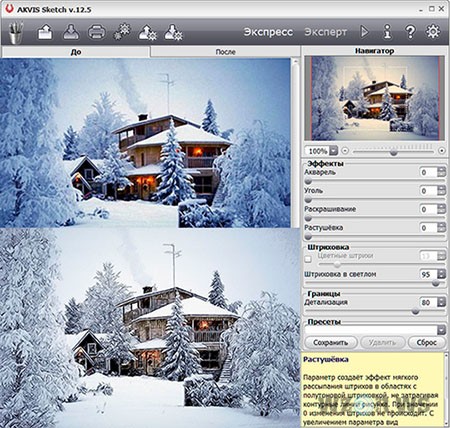Open program info icon
Screen dimensions: 450x428
tap(387, 32)
